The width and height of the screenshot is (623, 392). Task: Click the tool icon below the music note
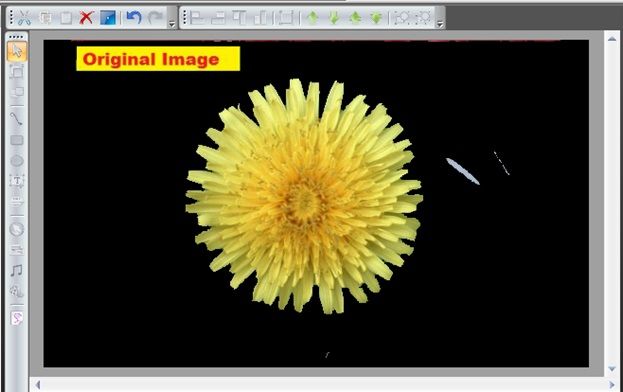[x=17, y=291]
